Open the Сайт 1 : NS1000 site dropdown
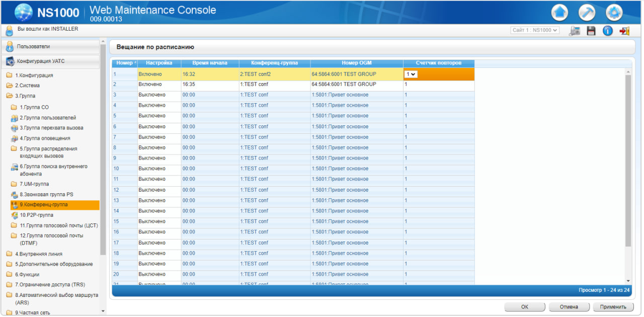This screenshot has width=644, height=317. tap(535, 30)
